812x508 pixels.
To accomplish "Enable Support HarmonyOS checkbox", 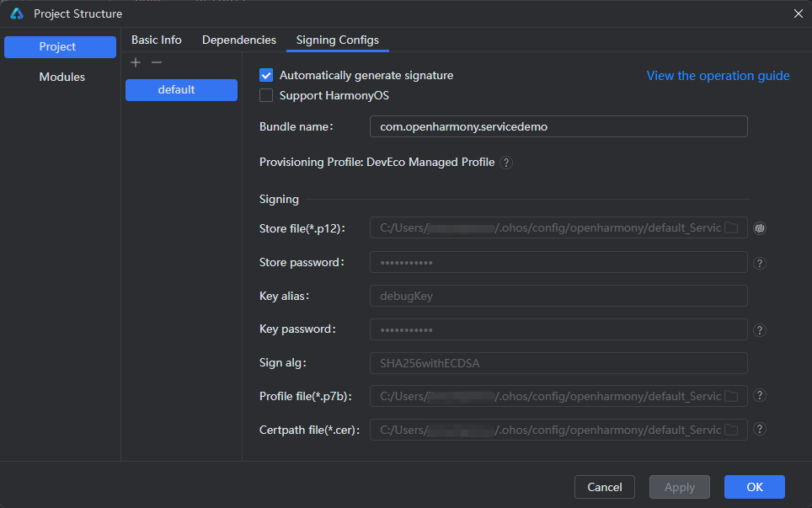I will [x=266, y=95].
